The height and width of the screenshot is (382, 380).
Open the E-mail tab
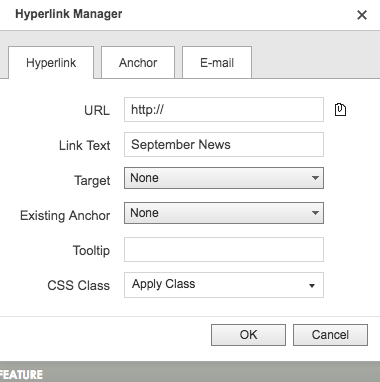(x=217, y=63)
